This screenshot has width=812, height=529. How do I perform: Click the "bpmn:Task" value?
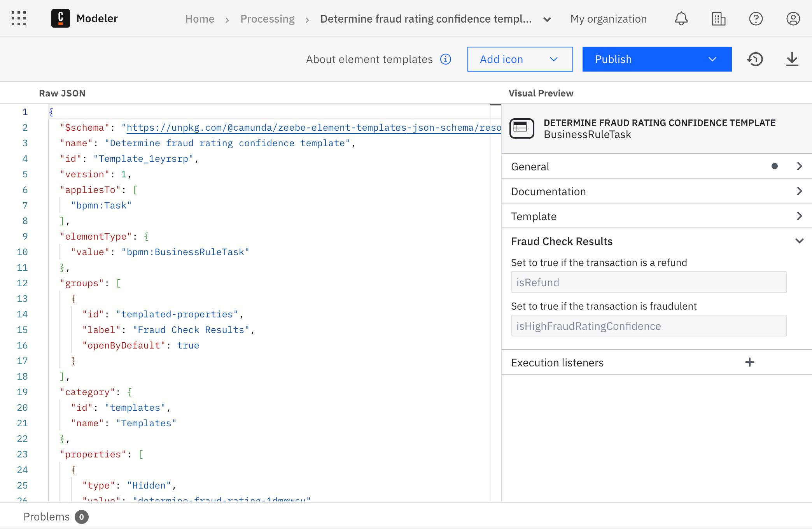tap(101, 205)
